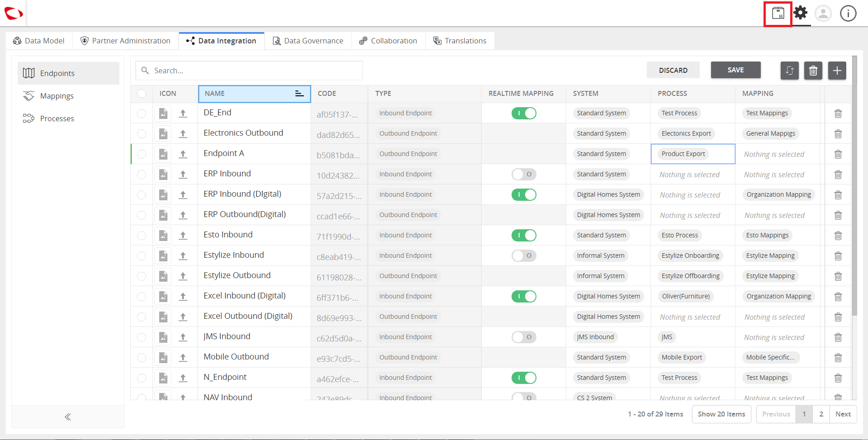This screenshot has height=440, width=868.
Task: Click the DISCARD button
Action: pos(673,70)
